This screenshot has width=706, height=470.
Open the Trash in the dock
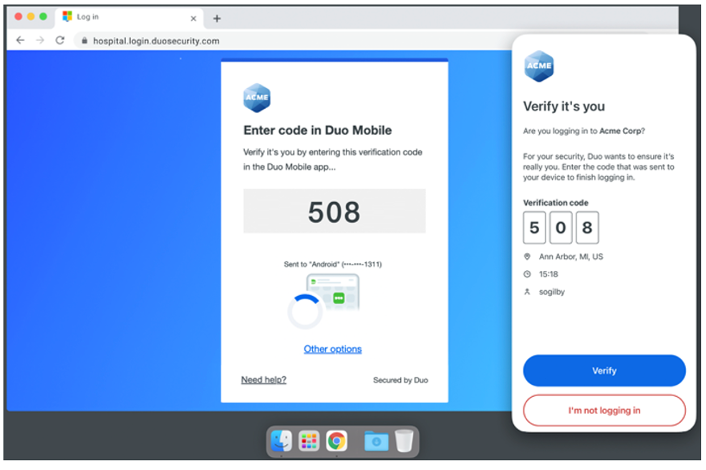pyautogui.click(x=404, y=441)
